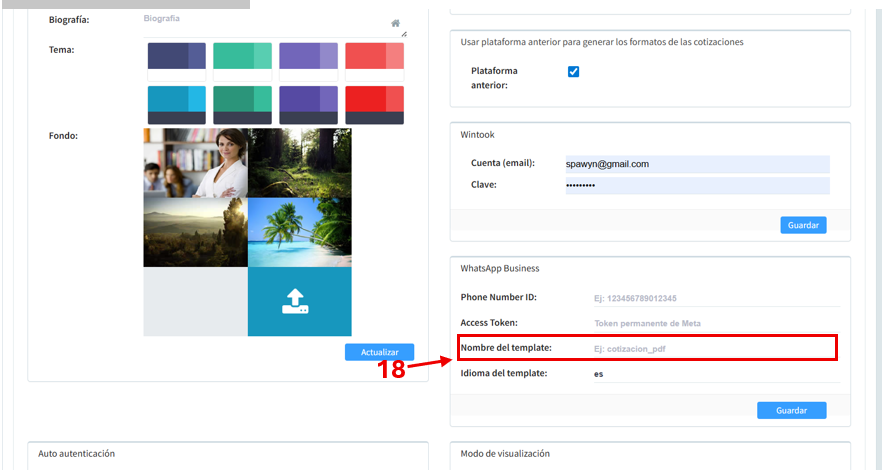
Task: Click Guardar in the Wintook section
Action: coord(803,225)
